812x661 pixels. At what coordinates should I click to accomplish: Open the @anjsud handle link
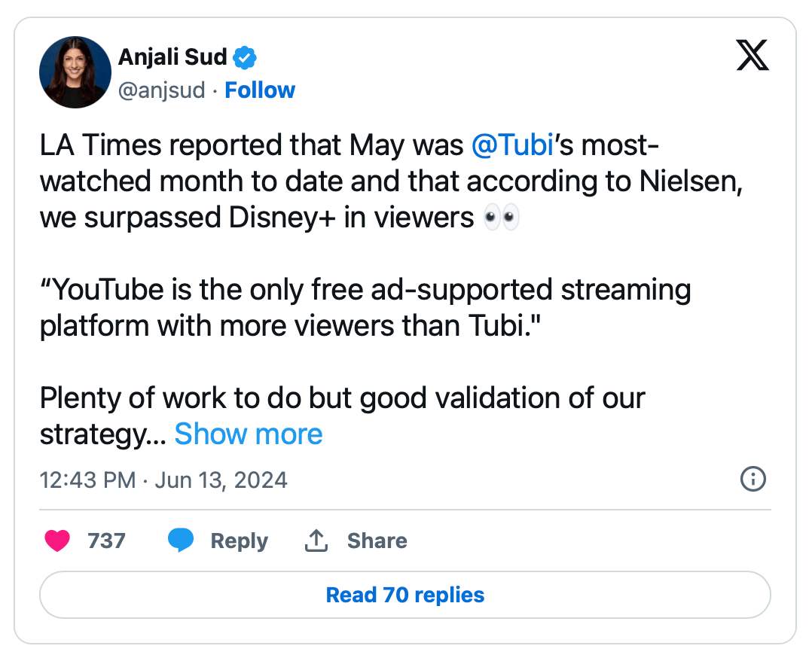coord(161,90)
